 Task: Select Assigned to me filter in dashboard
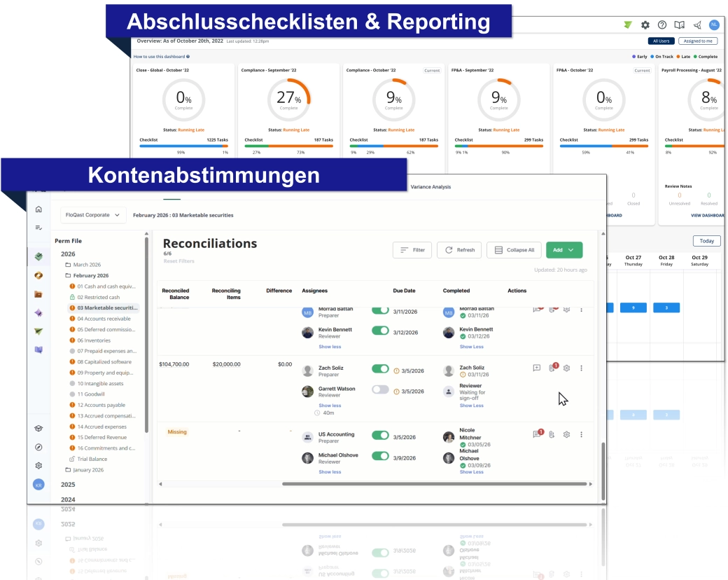698,41
